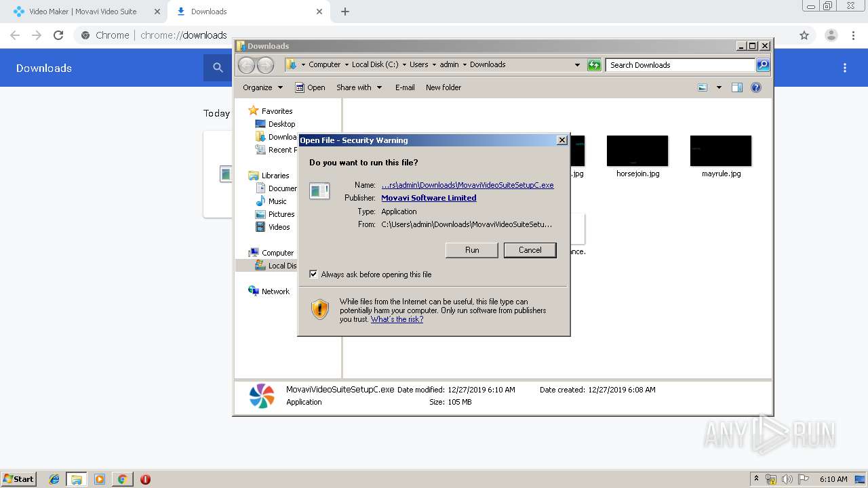Open the media player taskbar icon
The width and height of the screenshot is (868, 488).
pyautogui.click(x=100, y=479)
